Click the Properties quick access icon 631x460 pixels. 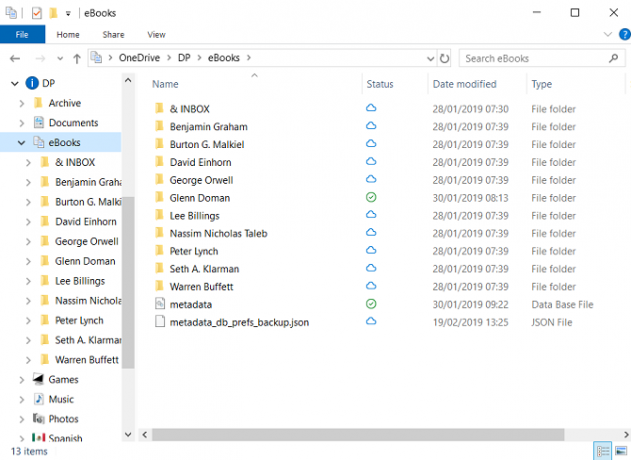pos(37,13)
